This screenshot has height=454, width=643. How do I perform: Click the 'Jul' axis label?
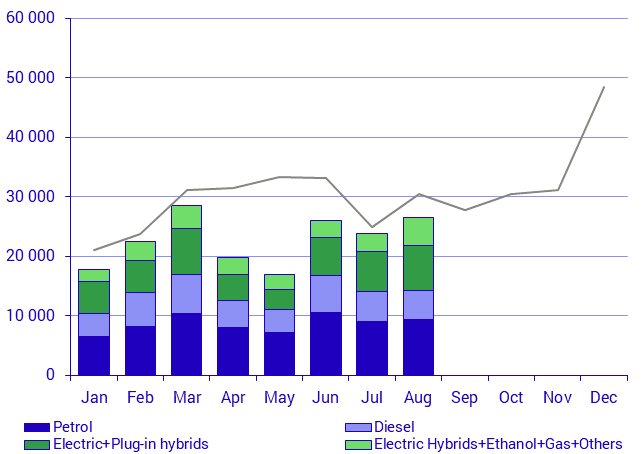pyautogui.click(x=372, y=397)
